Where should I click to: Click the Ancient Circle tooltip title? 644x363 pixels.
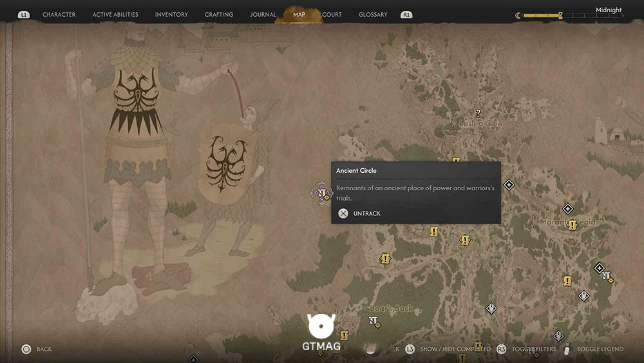pyautogui.click(x=356, y=171)
